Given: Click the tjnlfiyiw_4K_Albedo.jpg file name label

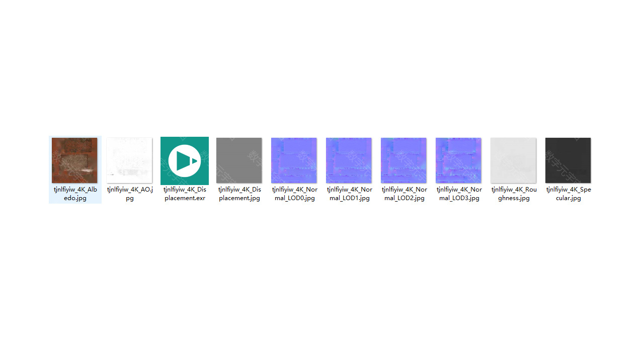Looking at the screenshot, I should coord(75,194).
